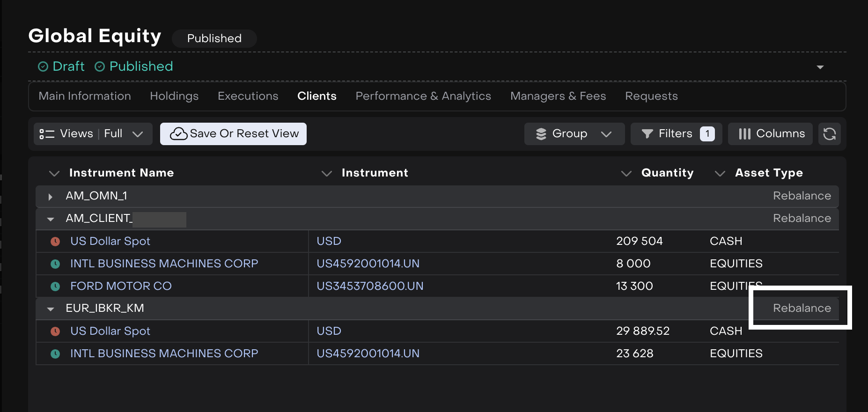Toggle the Draft status check

click(43, 66)
